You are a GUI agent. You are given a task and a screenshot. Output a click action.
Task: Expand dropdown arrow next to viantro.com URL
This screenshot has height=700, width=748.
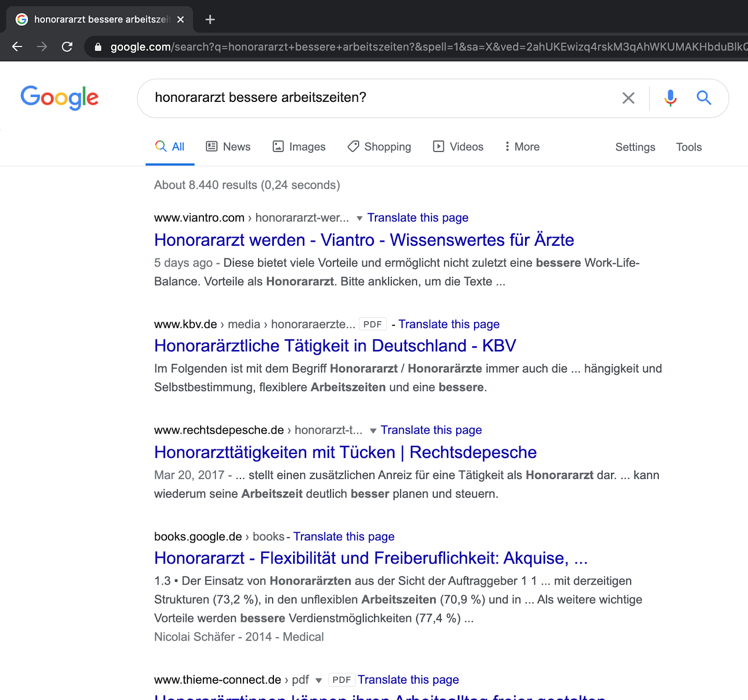pyautogui.click(x=359, y=218)
